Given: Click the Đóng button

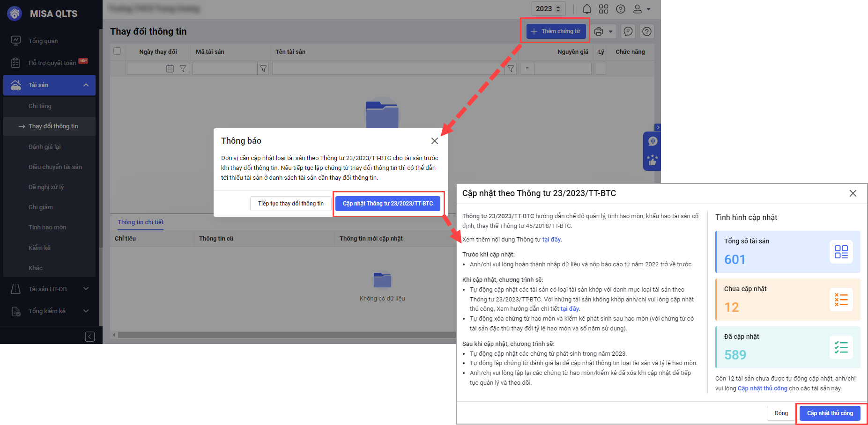Looking at the screenshot, I should click(x=781, y=413).
